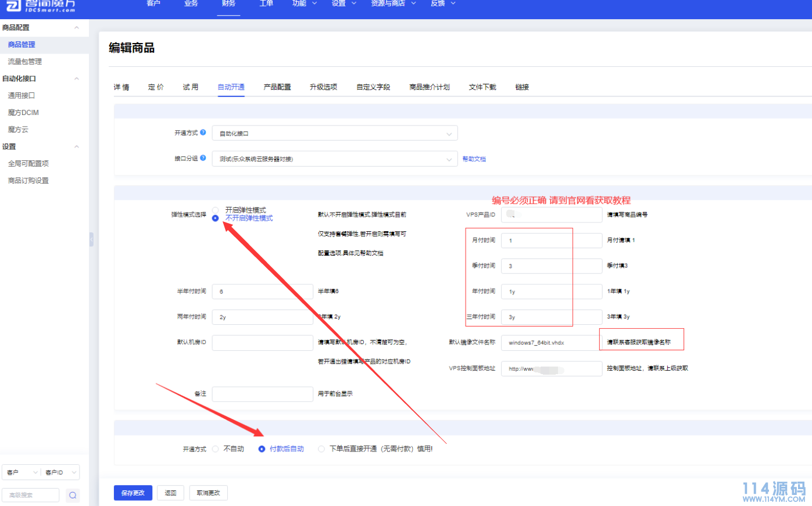Click the VPS产品ID input field
812x506 pixels.
click(x=552, y=215)
